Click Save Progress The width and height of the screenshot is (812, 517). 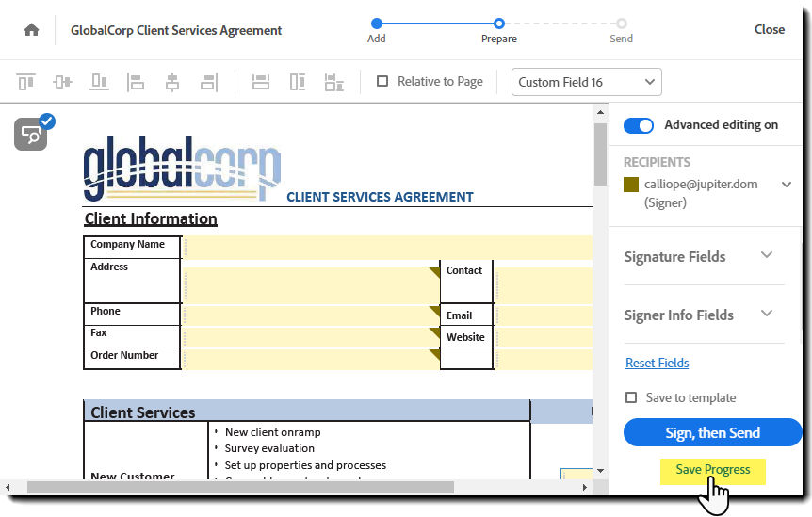pyautogui.click(x=712, y=470)
